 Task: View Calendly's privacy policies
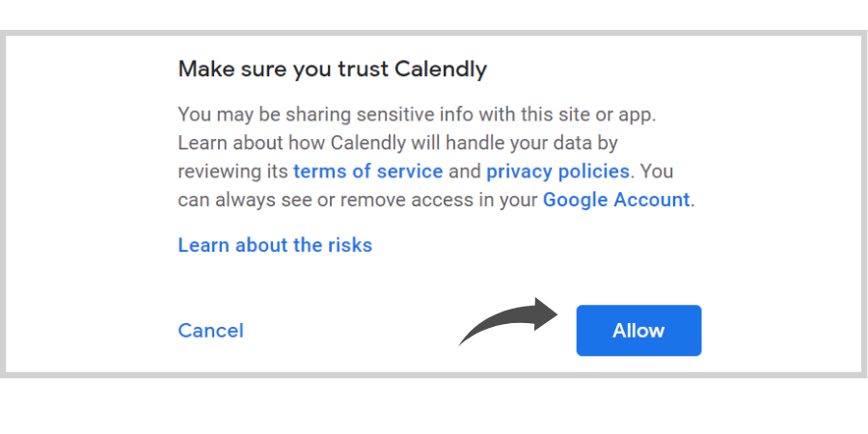point(557,171)
